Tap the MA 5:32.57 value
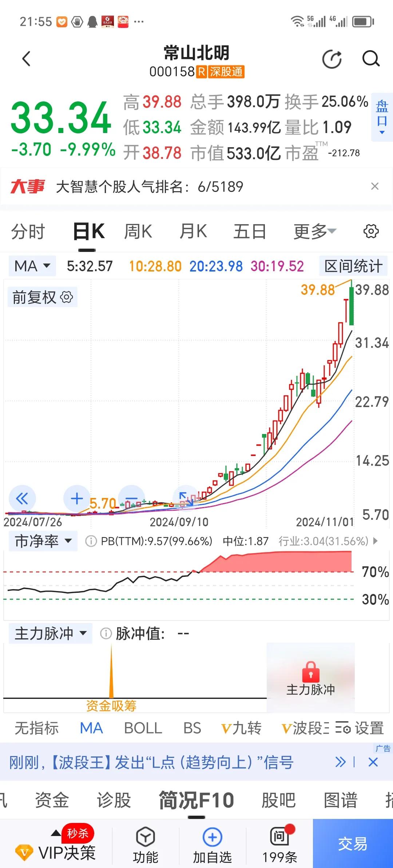Screen dimensions: 393x868 (x=90, y=266)
